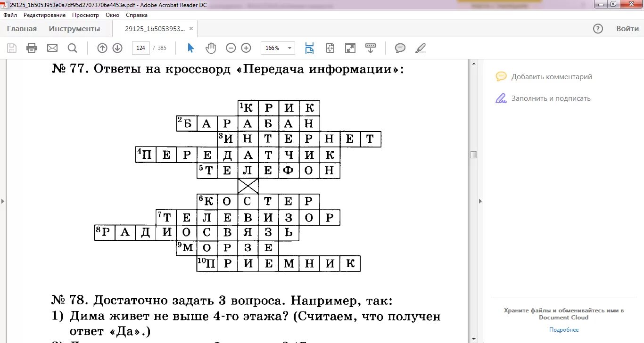This screenshot has width=644, height=343.
Task: Zoom out with the minus button
Action: click(231, 48)
